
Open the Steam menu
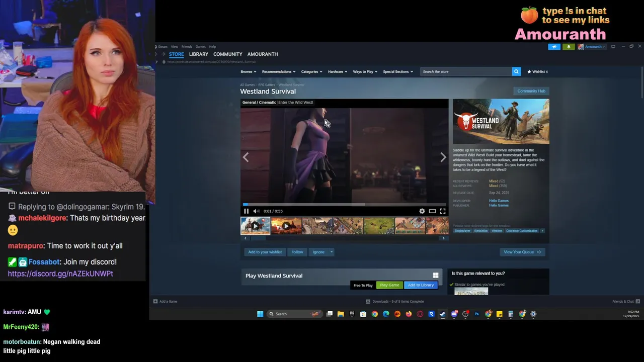point(163,47)
